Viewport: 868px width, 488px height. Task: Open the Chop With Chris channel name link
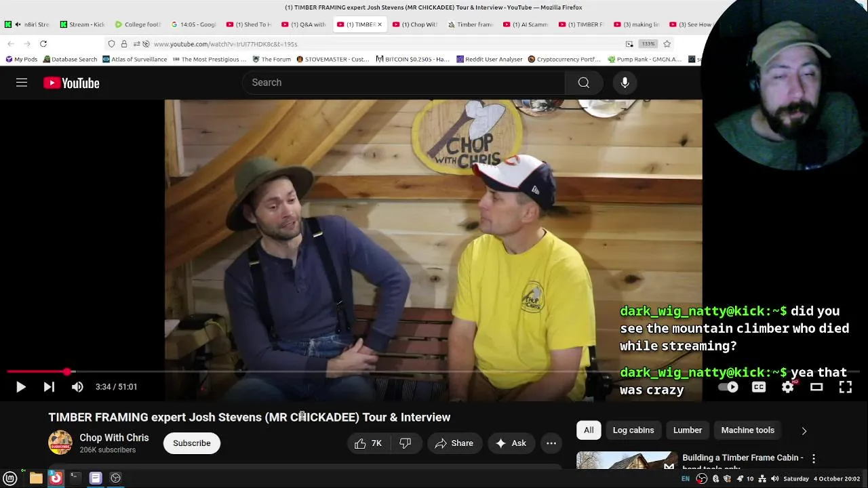[114, 438]
